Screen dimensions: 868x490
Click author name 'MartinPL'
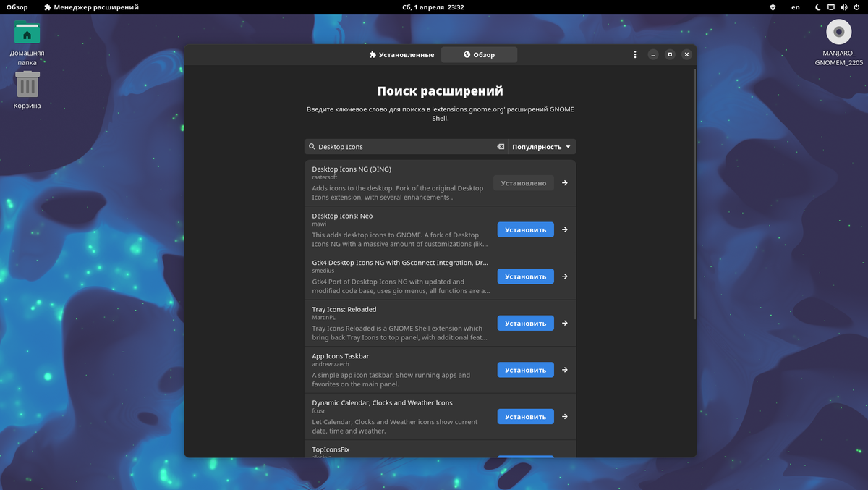(x=324, y=318)
